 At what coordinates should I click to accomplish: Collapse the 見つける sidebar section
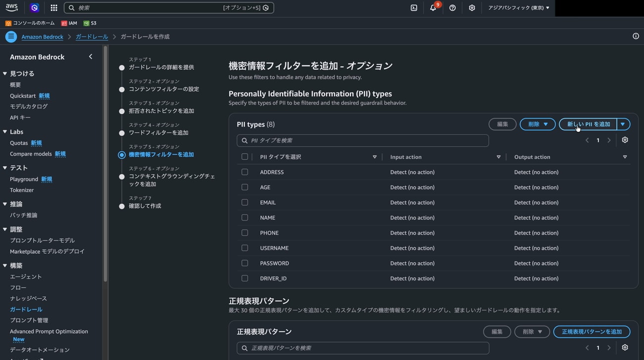coord(5,74)
